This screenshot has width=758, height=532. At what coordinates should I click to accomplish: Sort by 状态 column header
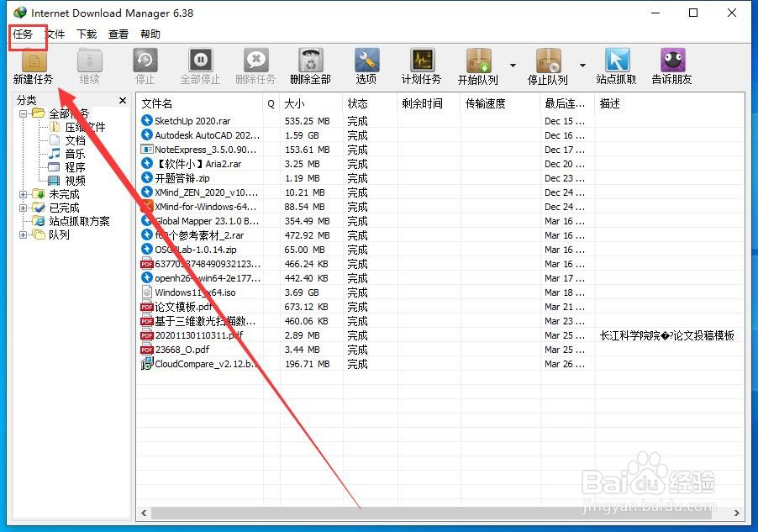click(x=370, y=103)
